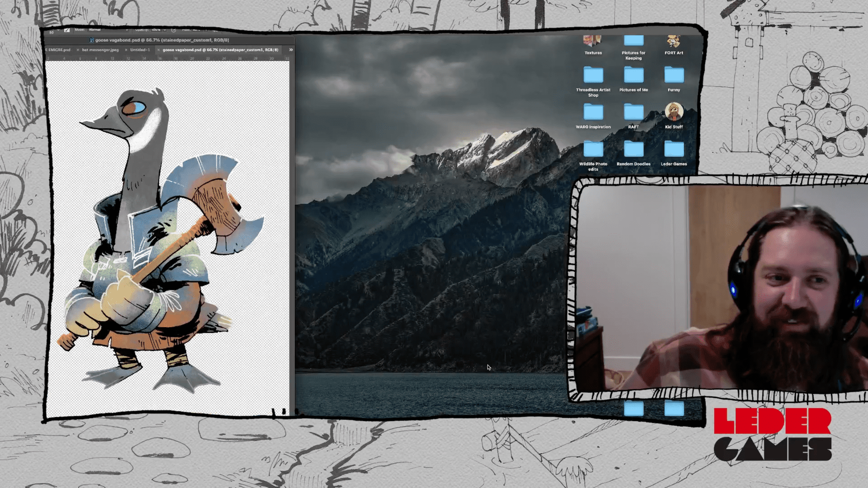Open the Textures folder icon

pos(593,42)
